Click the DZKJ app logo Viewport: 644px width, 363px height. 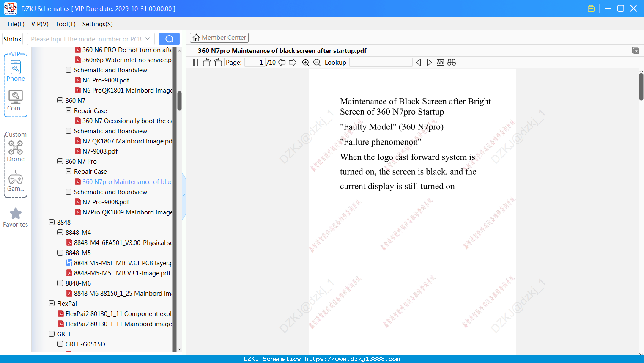[10, 8]
